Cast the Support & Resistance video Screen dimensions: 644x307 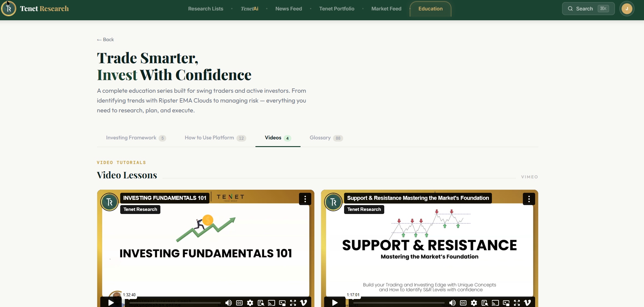(x=495, y=303)
